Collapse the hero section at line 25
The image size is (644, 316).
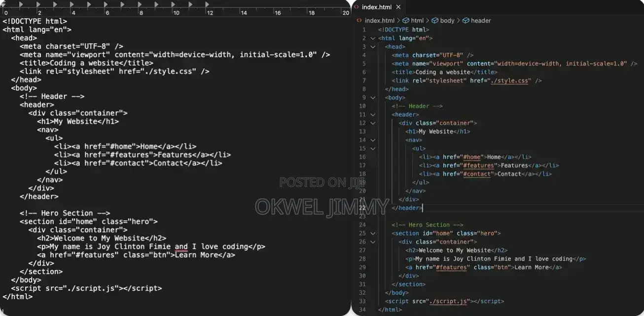373,233
